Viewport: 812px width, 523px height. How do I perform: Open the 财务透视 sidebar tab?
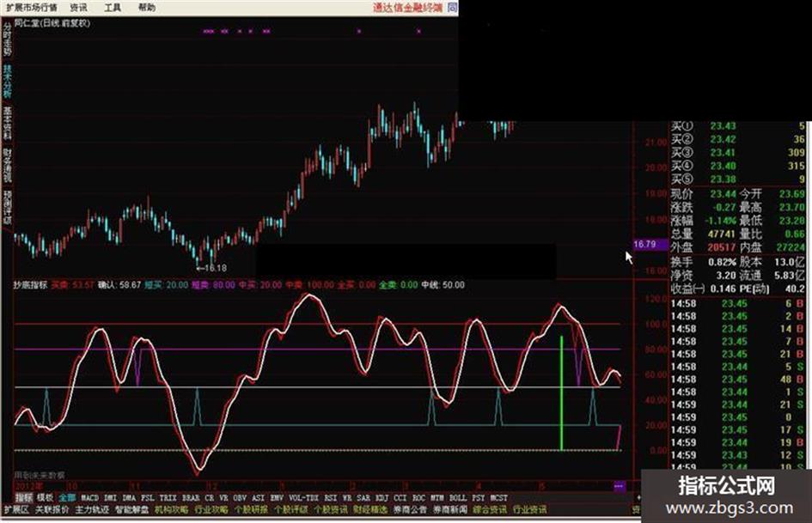click(7, 165)
